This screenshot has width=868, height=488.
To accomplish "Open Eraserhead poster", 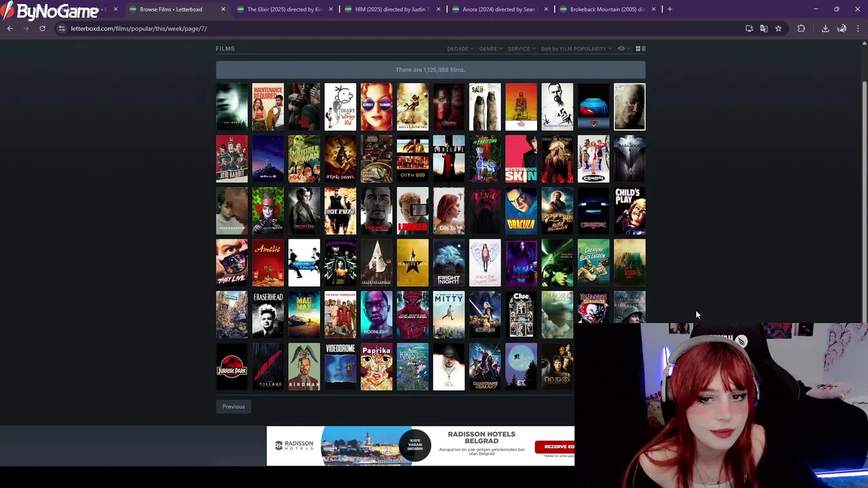I will (268, 314).
